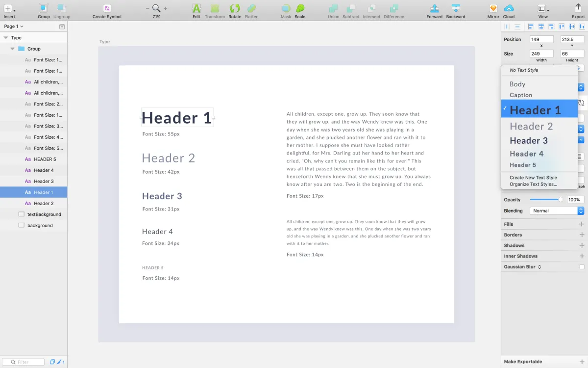Select the Scale tool in the toolbar
Screen dimensions: 588x368
(x=300, y=10)
